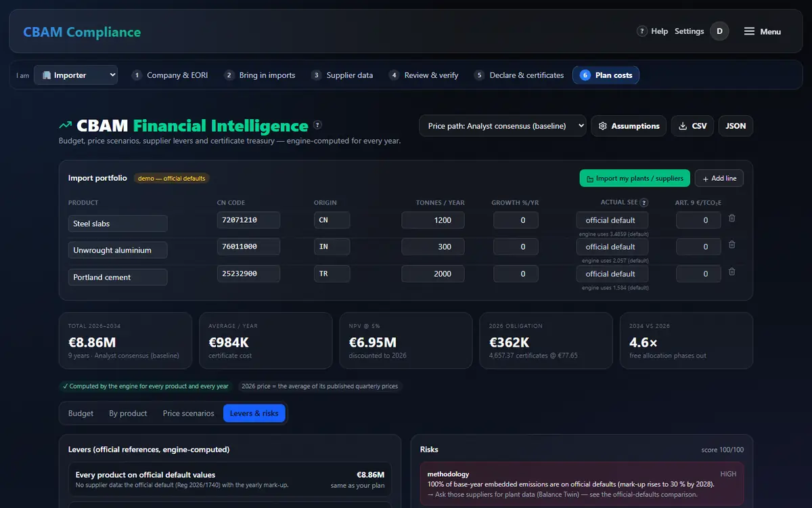The image size is (812, 508).
Task: Click the HIGH methodology risk card
Action: tap(582, 484)
